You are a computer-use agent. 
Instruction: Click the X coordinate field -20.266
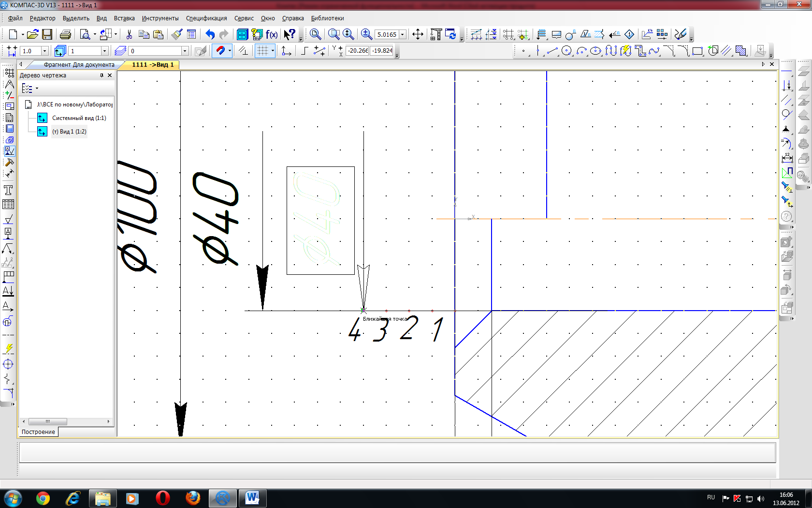[357, 51]
